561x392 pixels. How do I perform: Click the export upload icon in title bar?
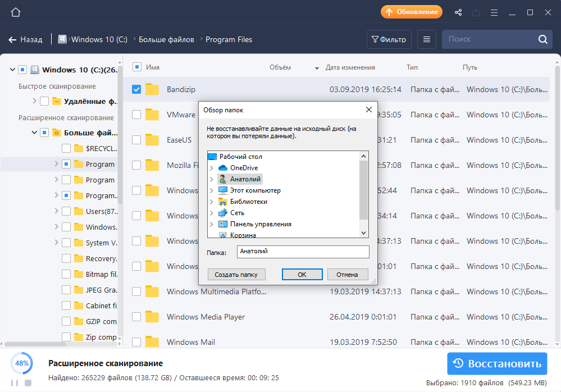476,12
